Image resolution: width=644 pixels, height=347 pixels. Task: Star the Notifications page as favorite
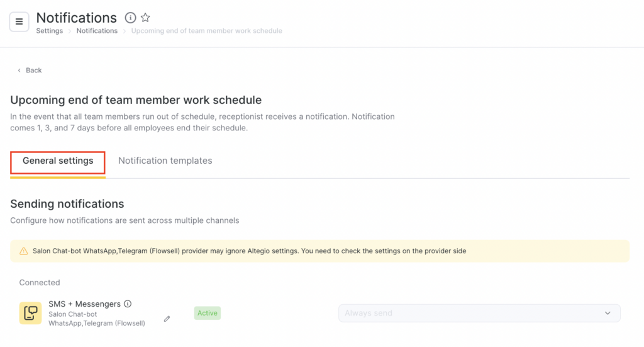145,18
